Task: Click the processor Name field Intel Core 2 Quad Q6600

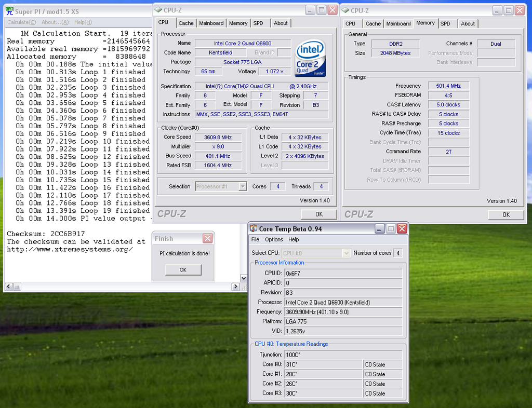Action: (x=243, y=44)
